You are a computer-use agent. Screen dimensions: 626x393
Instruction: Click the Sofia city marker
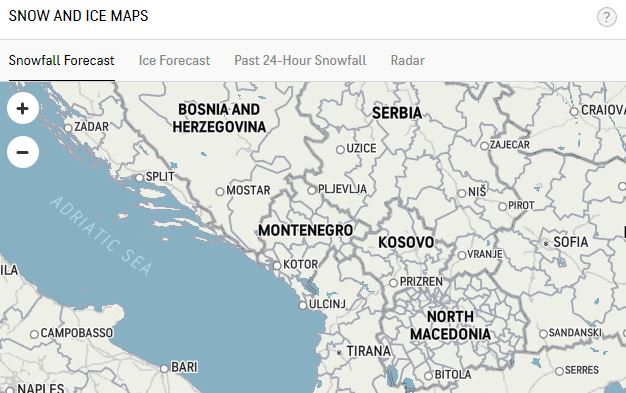pos(546,243)
